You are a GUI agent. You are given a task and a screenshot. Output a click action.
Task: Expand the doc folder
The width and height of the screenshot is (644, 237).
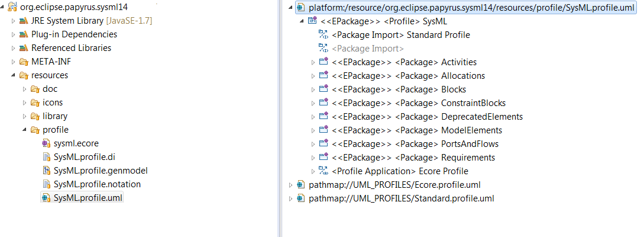[24, 89]
